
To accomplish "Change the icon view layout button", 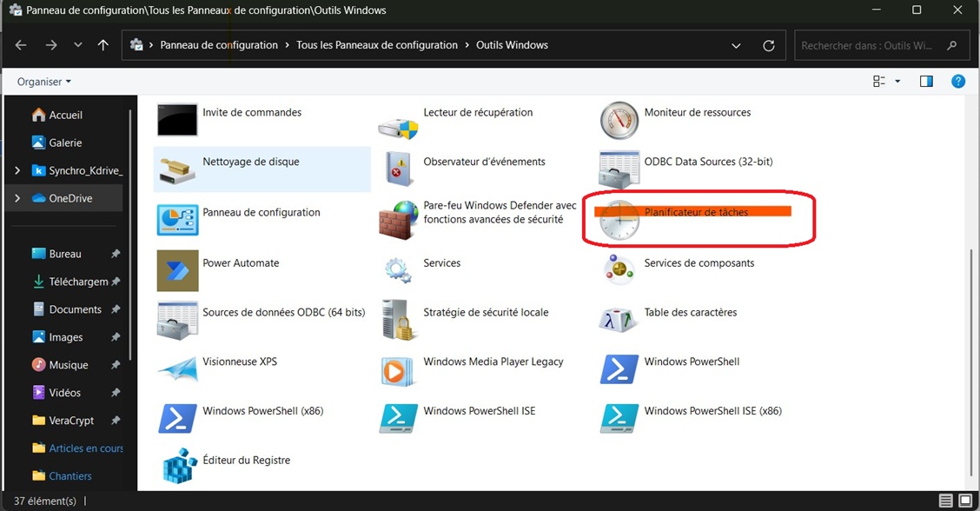I will click(x=879, y=82).
